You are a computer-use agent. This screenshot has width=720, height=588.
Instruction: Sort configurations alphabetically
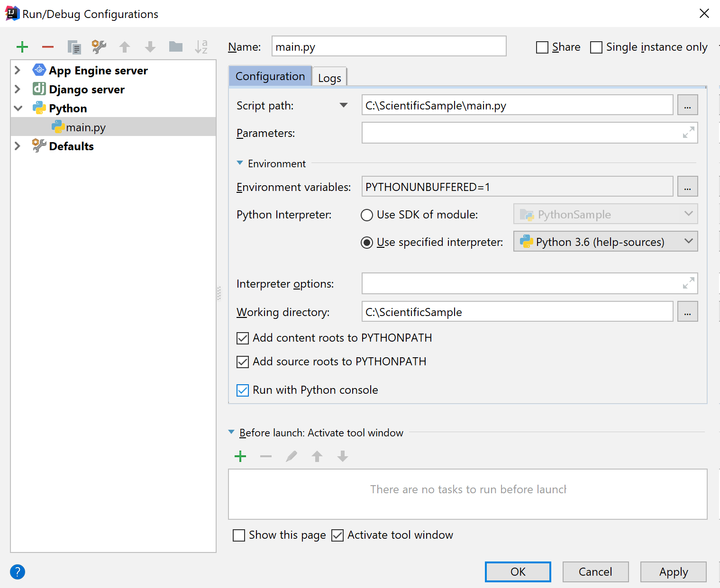tap(201, 46)
